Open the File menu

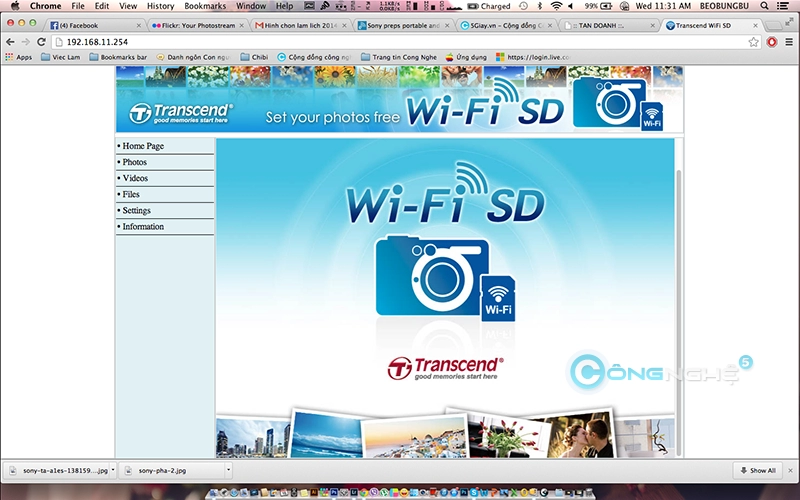[x=78, y=6]
